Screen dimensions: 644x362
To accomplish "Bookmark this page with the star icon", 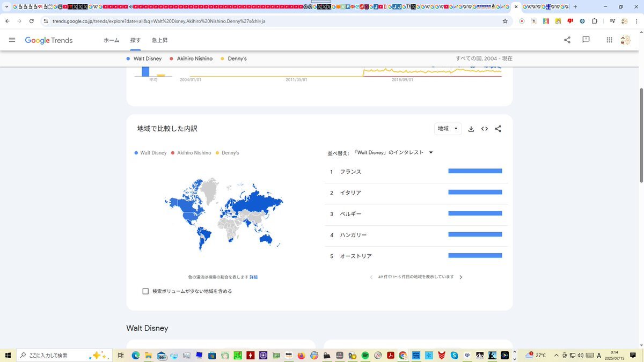I will 505,21.
